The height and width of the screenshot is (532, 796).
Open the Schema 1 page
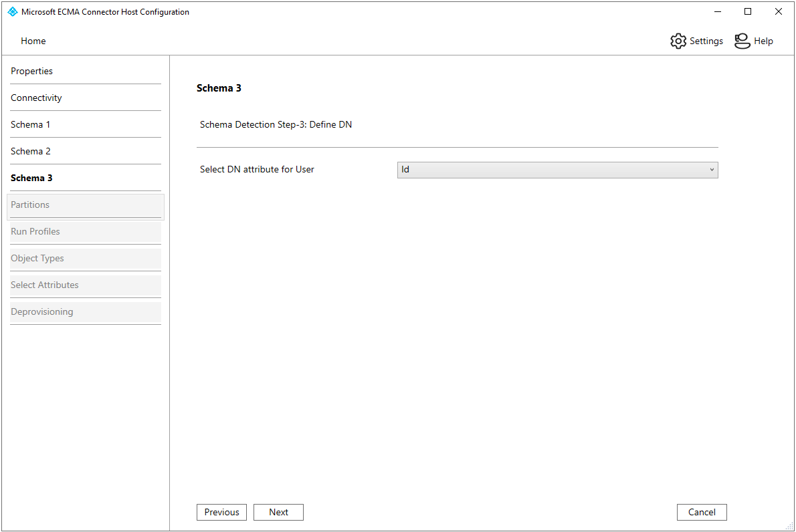click(30, 124)
